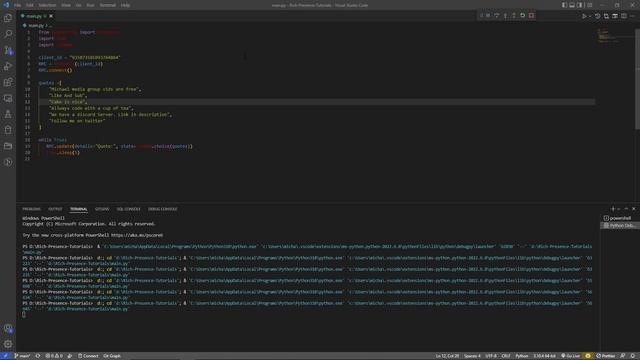Screen dimensions: 640x360
Task: Toggle bottom panel layout icon
Action: coord(572,5)
